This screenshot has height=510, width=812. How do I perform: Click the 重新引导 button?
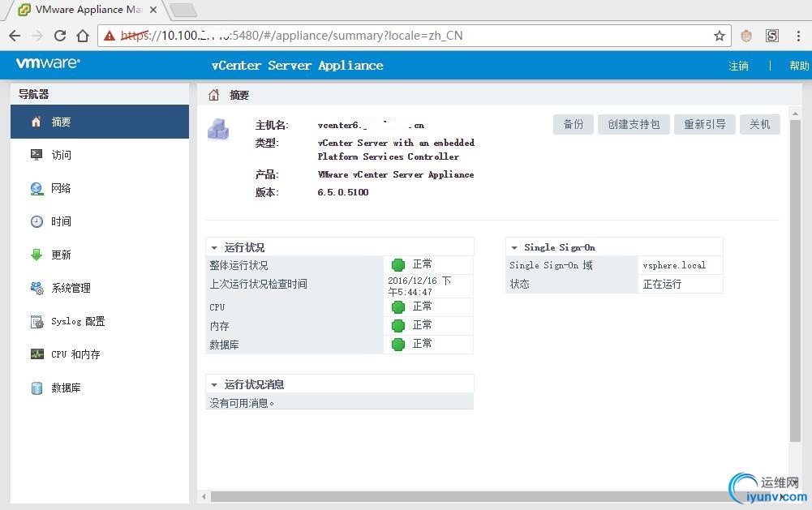(x=704, y=124)
